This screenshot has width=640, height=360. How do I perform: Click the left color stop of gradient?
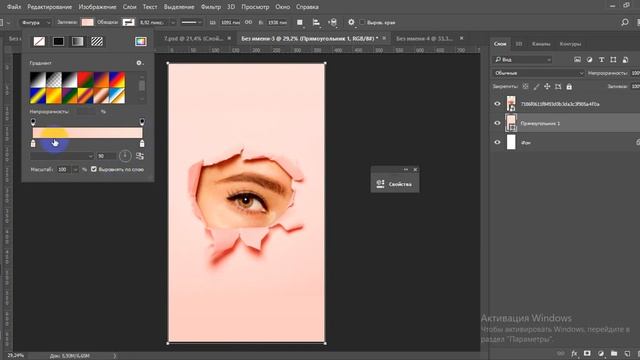33,143
